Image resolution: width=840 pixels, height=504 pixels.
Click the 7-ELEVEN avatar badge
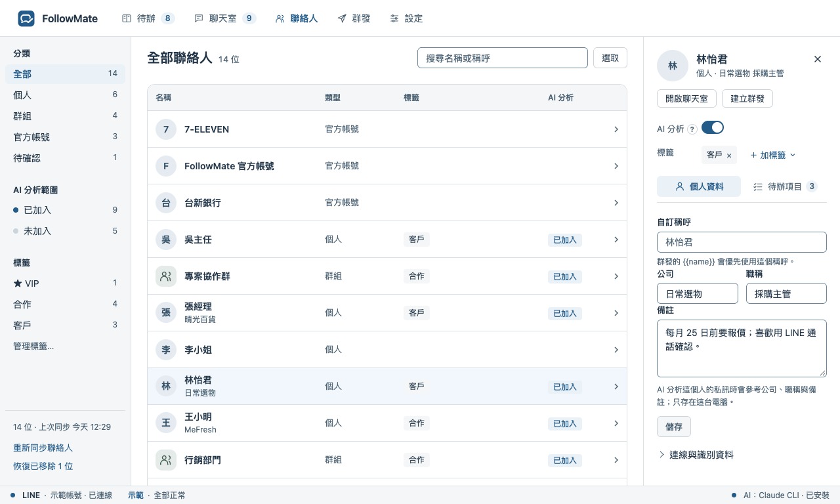166,129
